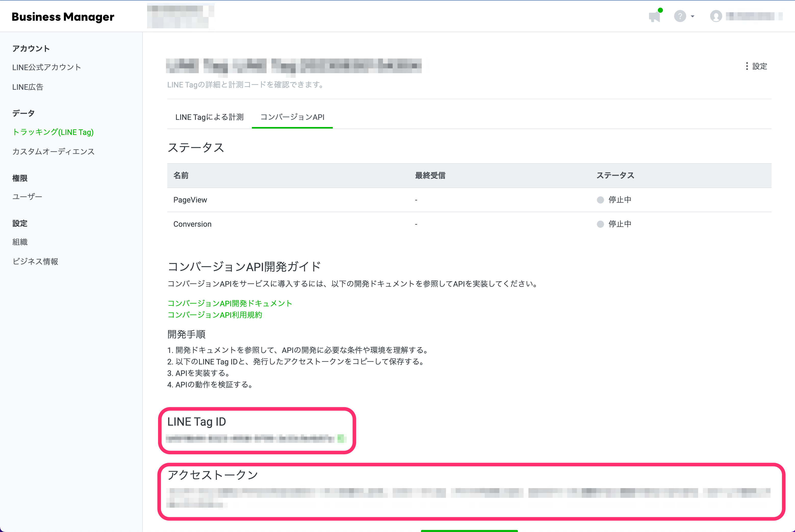The width and height of the screenshot is (795, 532).
Task: Click the 最終受信 column header
Action: (x=430, y=175)
